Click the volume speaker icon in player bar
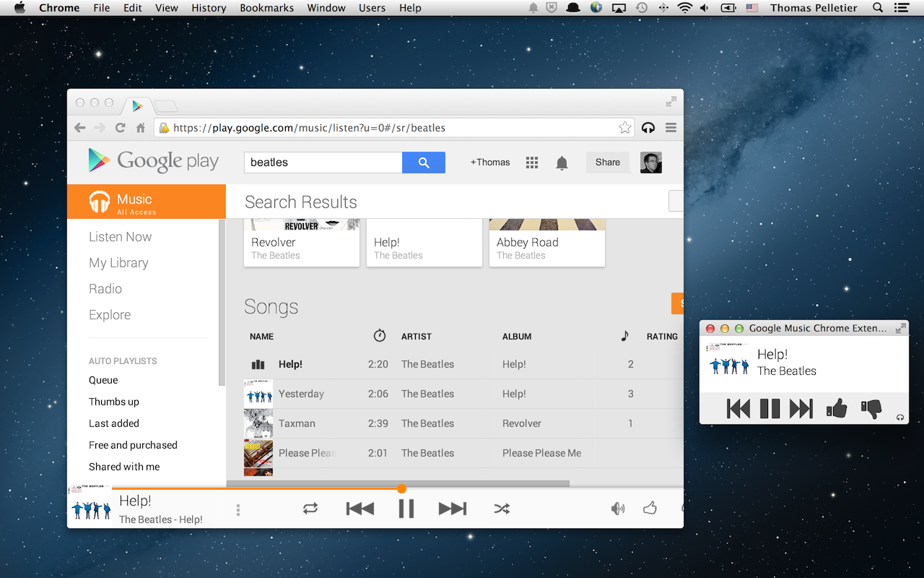Screen dimensions: 924x578 (618, 509)
